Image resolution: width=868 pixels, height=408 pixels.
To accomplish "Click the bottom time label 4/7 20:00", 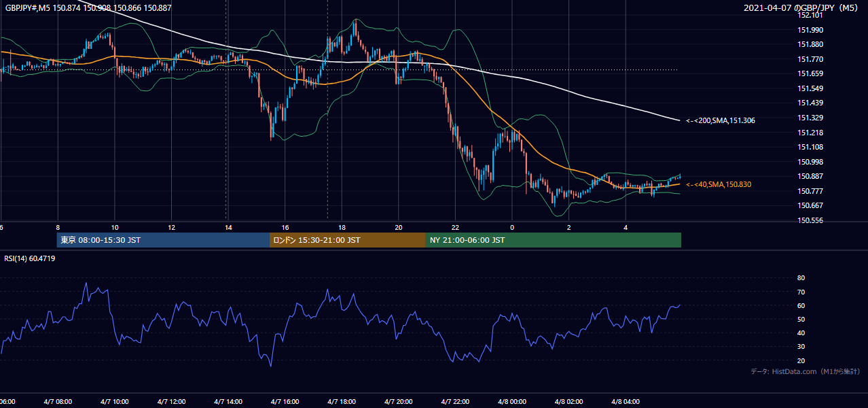I will [399, 402].
